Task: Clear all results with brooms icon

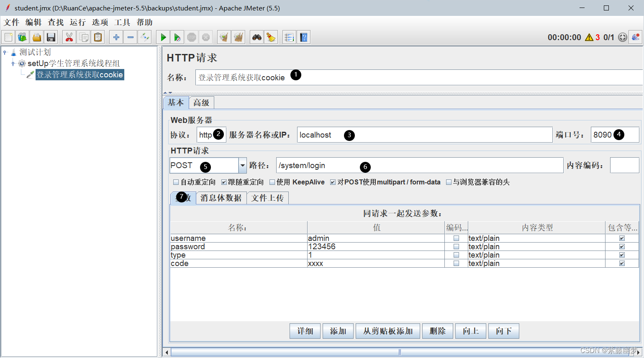Action: (239, 37)
